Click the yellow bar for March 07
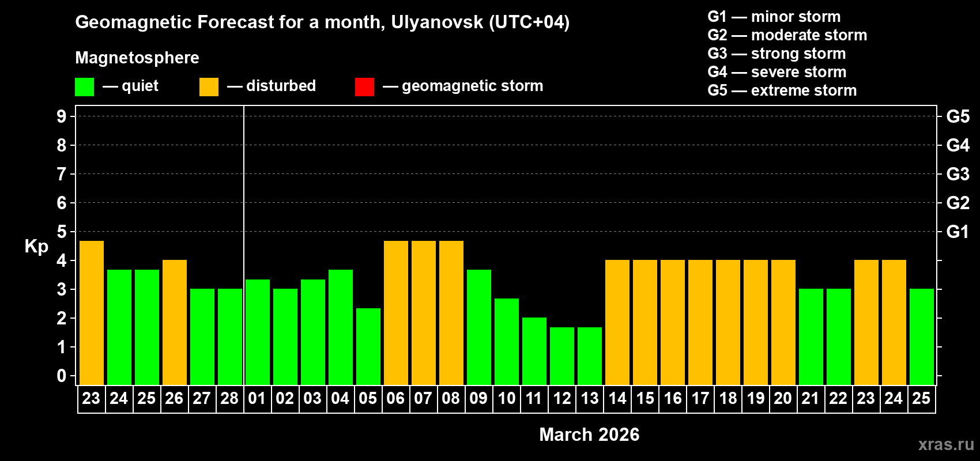The image size is (980, 461). tap(424, 313)
